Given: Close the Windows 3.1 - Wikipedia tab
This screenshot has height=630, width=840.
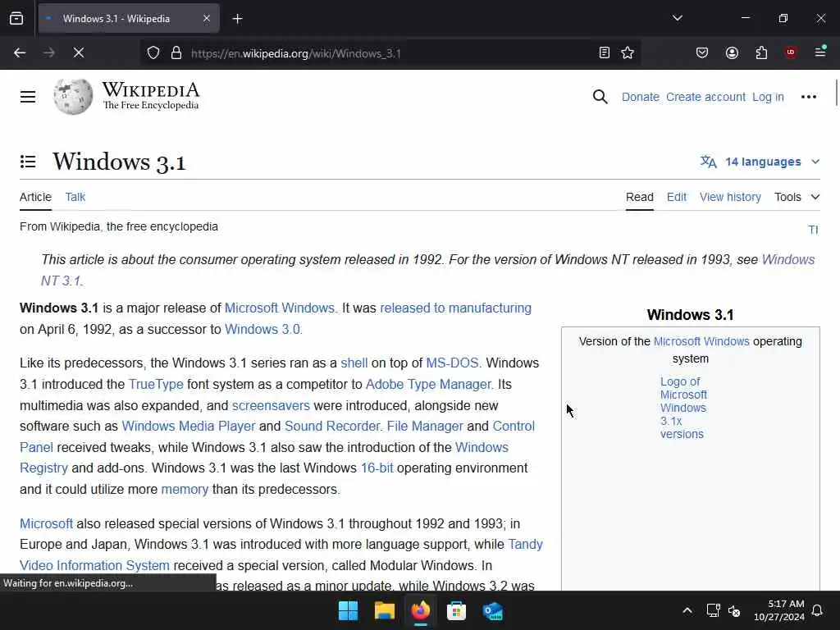Looking at the screenshot, I should point(207,19).
